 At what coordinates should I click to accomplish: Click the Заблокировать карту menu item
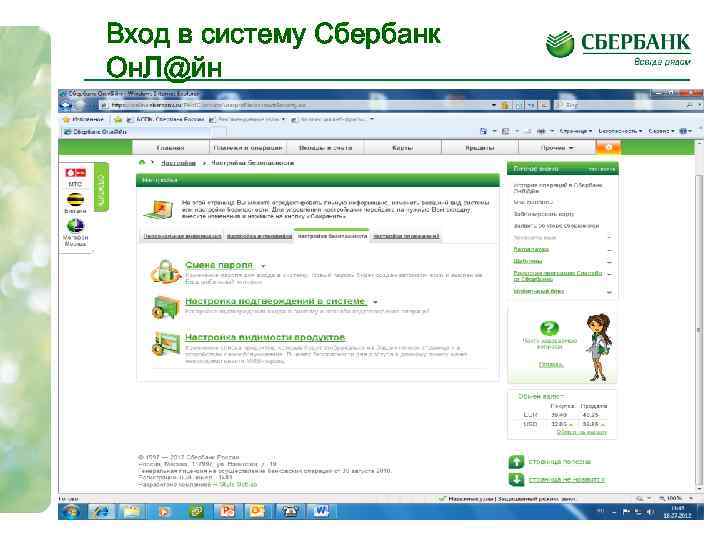click(543, 214)
